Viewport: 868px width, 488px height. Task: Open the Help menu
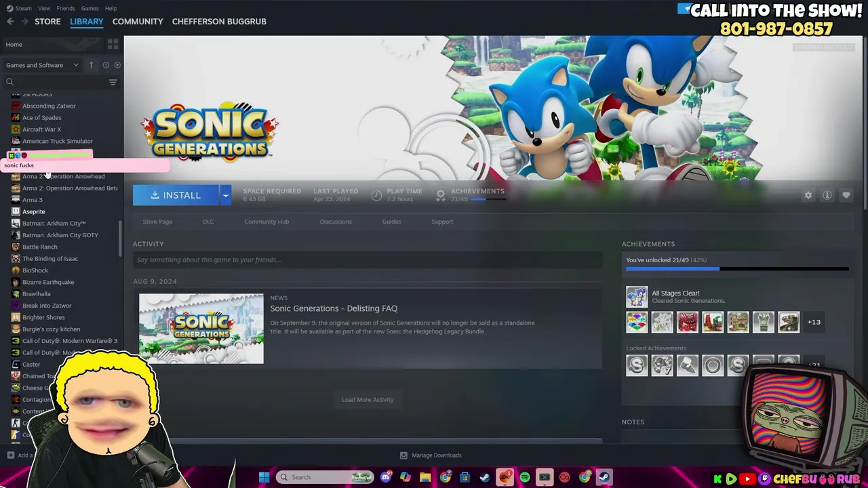click(111, 8)
